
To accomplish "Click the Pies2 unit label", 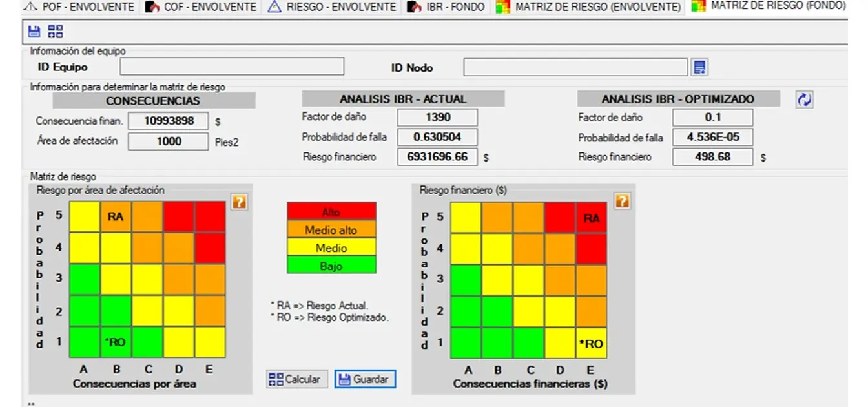I will tap(227, 143).
